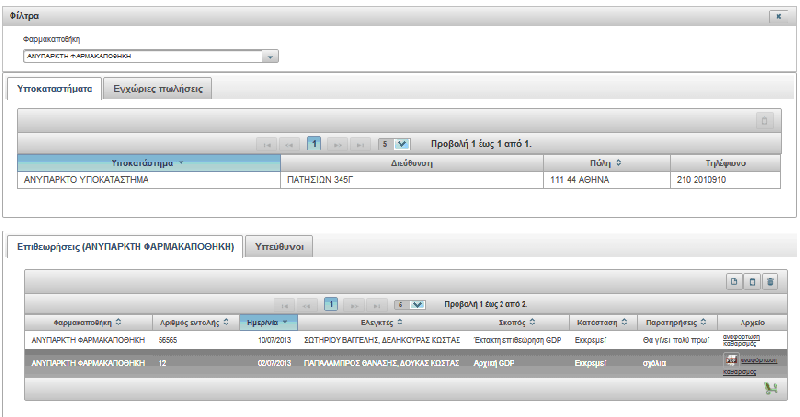Click the Εκκρεμεί status in row 56565

(590, 340)
